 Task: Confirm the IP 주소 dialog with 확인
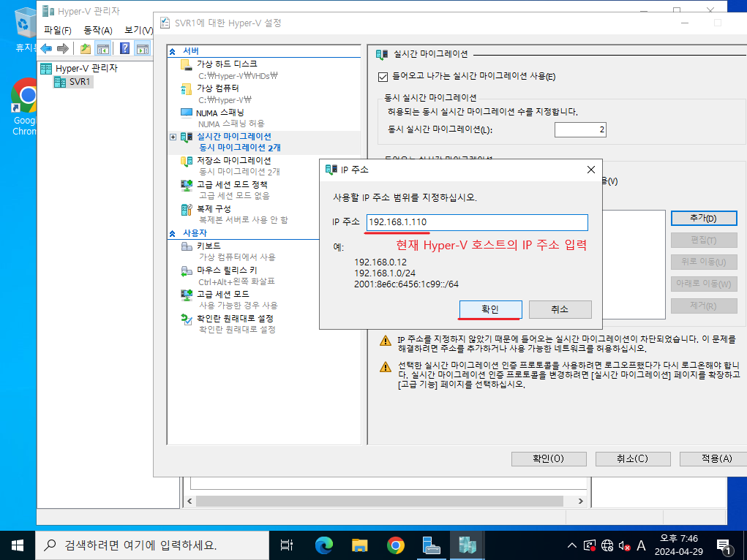pyautogui.click(x=490, y=309)
